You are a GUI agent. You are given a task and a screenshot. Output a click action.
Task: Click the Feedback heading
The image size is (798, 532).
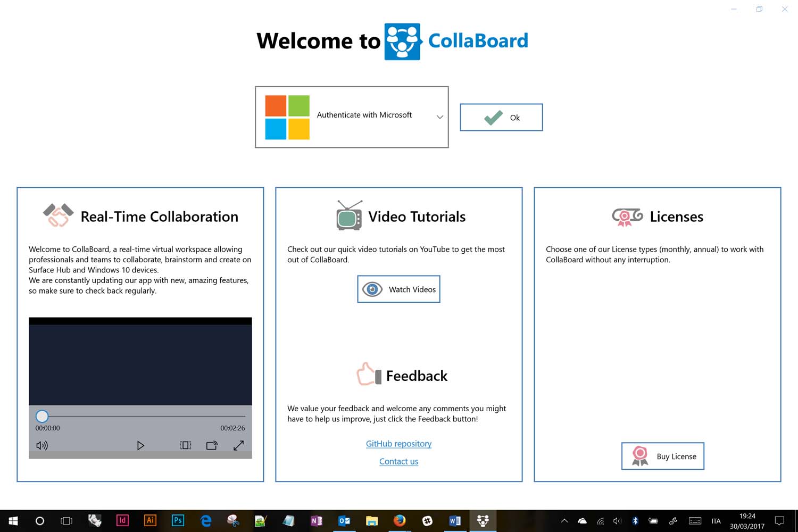[x=417, y=376]
